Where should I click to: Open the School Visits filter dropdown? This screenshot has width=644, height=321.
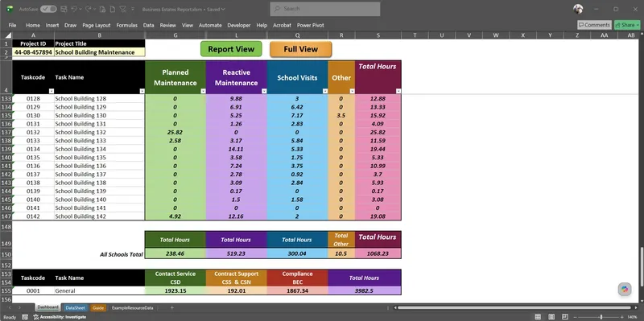325,91
